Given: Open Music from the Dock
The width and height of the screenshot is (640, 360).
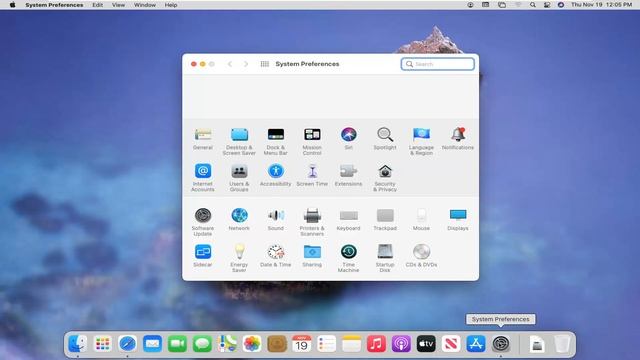Looking at the screenshot, I should coord(376,344).
